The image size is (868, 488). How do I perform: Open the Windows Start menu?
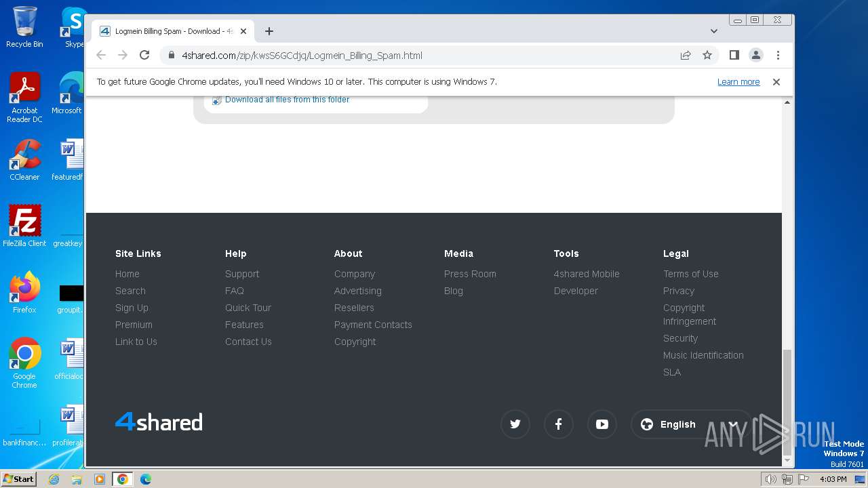19,479
